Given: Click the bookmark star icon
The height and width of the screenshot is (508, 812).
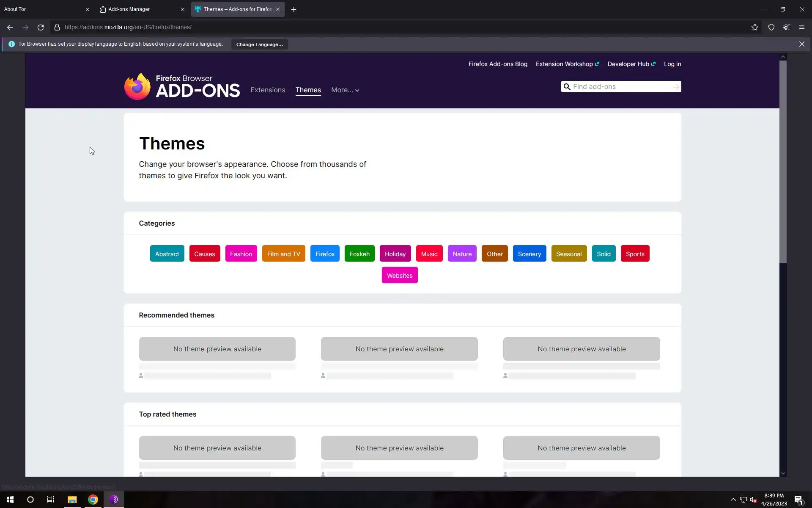Looking at the screenshot, I should [755, 27].
